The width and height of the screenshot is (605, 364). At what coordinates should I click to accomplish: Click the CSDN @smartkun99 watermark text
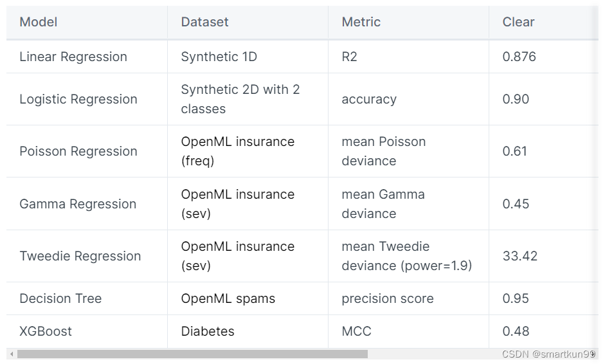point(548,354)
